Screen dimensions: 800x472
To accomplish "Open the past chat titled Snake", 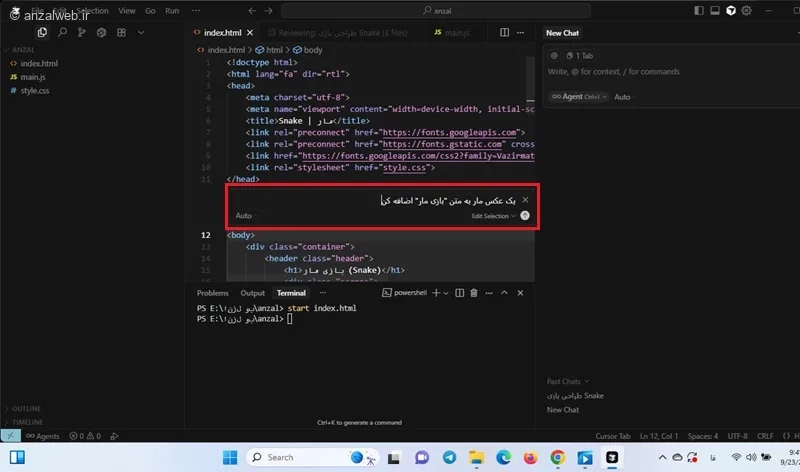I will [x=575, y=396].
